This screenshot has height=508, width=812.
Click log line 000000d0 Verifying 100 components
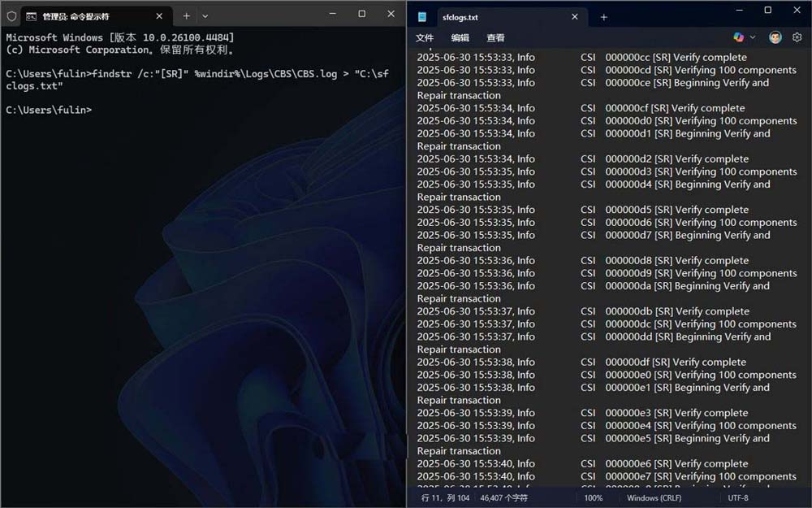[607, 121]
